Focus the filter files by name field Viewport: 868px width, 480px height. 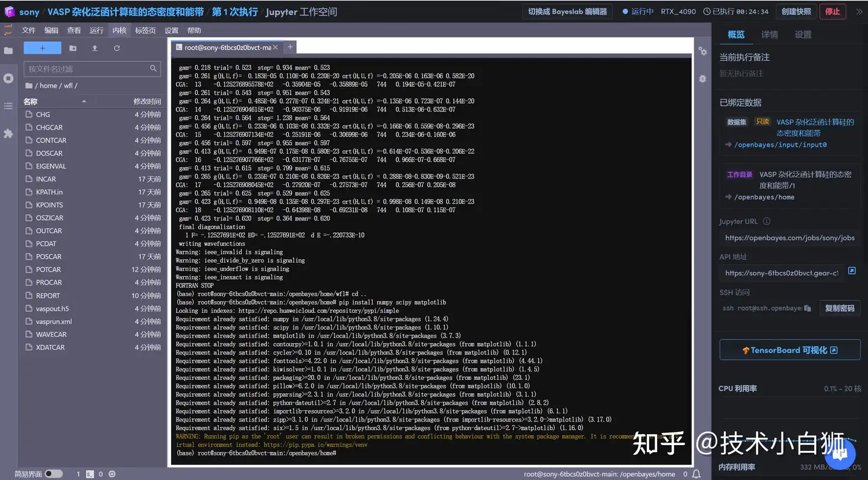(x=92, y=69)
